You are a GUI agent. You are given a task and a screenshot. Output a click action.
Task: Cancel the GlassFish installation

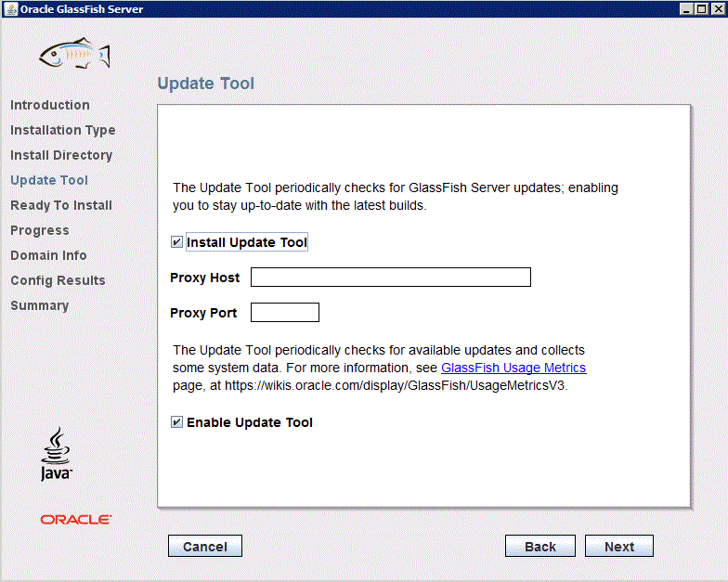click(x=204, y=546)
